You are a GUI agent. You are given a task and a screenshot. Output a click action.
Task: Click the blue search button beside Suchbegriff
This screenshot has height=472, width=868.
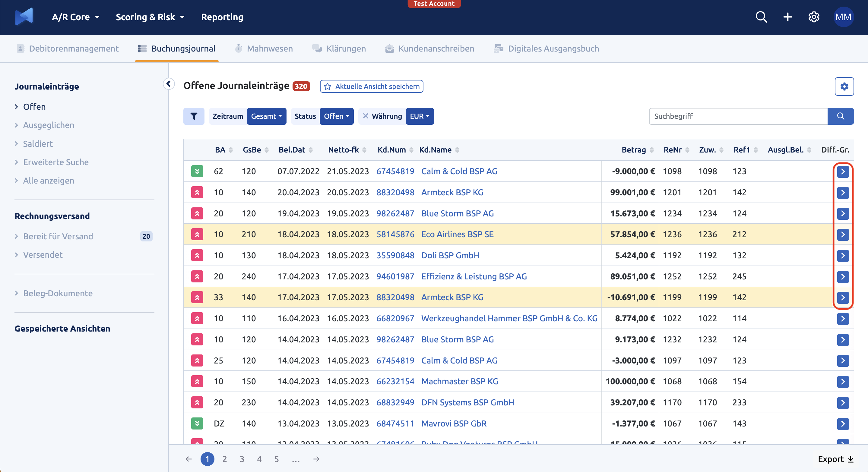[x=840, y=116]
